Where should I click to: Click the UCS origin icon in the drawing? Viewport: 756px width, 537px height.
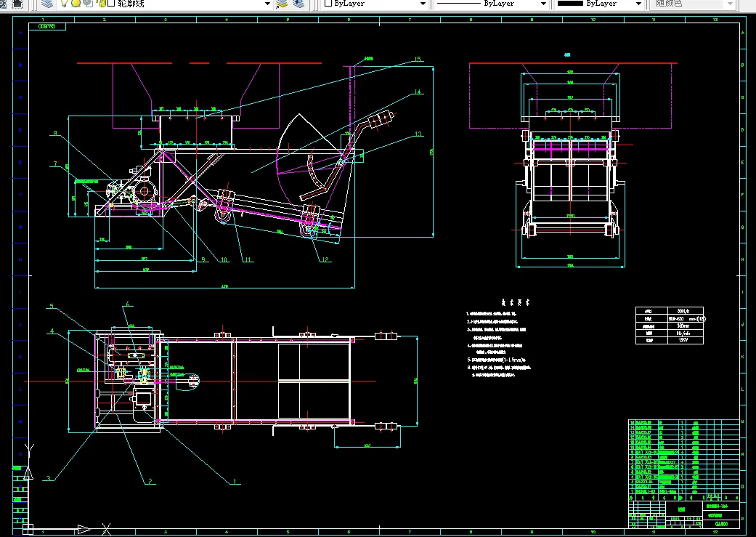tap(28, 529)
